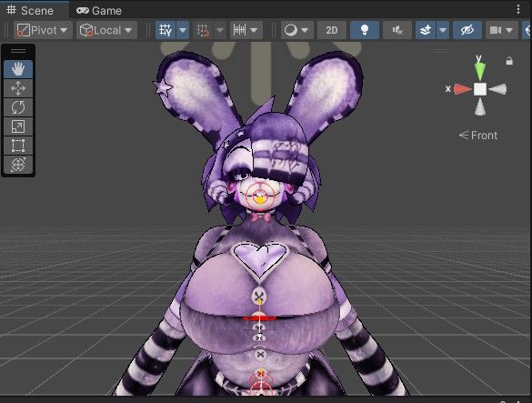The image size is (532, 403).
Task: Click the Front perspective label
Action: [478, 136]
